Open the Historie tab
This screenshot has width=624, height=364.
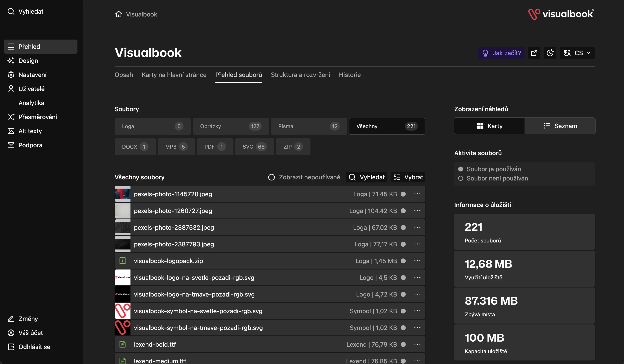tap(350, 75)
